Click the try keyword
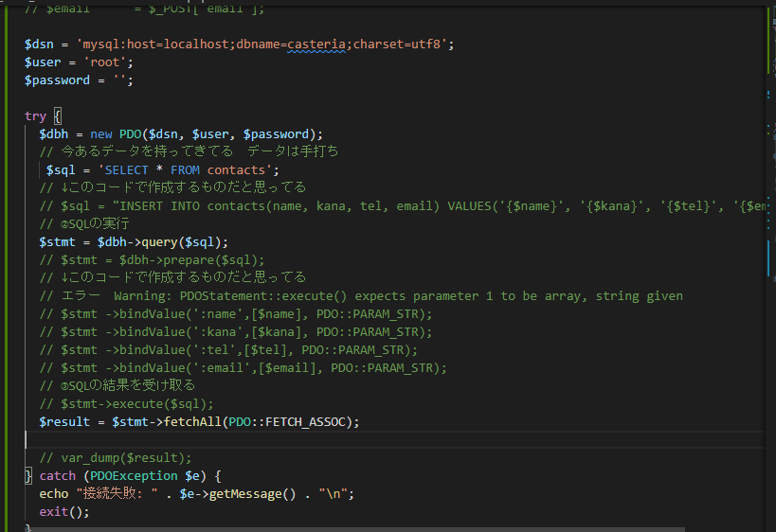776x532 pixels. tap(35, 116)
